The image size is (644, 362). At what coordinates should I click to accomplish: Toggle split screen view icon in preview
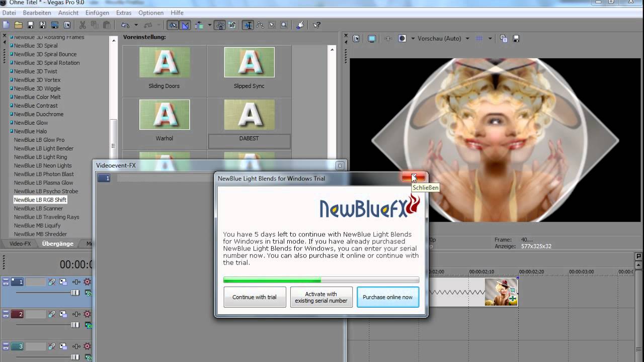[x=402, y=39]
